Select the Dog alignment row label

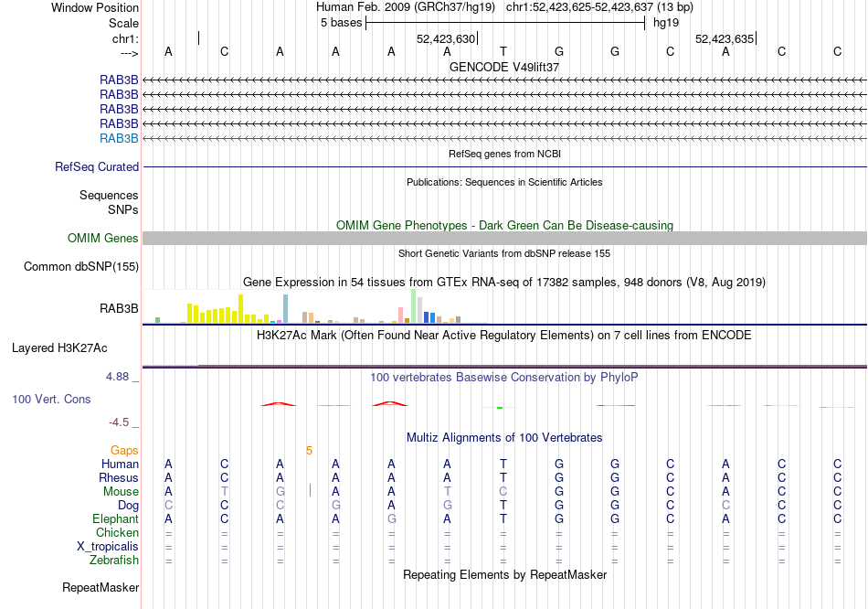(129, 506)
